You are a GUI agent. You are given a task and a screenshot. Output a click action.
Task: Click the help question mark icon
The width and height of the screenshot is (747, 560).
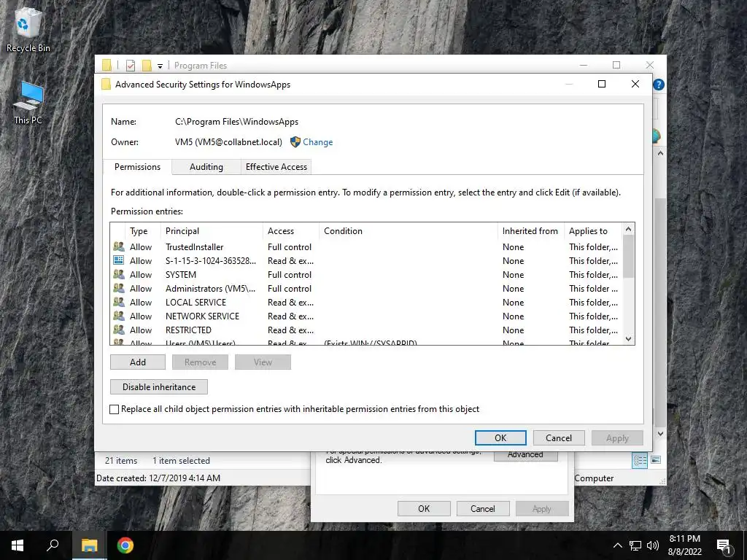(659, 85)
